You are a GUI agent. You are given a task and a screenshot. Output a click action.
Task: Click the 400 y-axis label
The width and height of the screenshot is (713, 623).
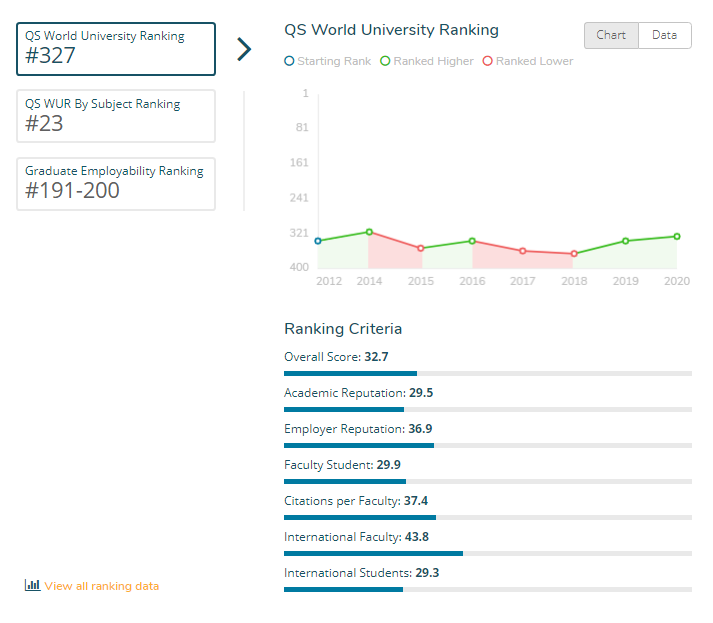pyautogui.click(x=299, y=267)
